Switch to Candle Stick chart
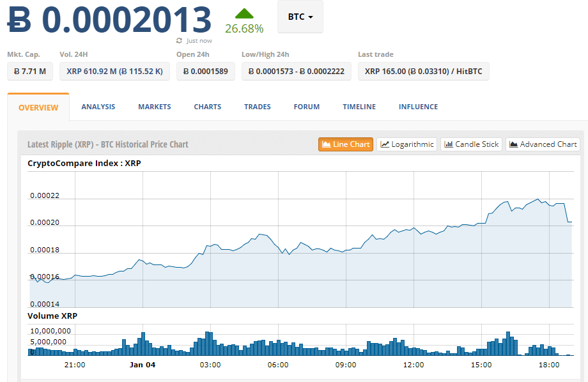 [472, 144]
